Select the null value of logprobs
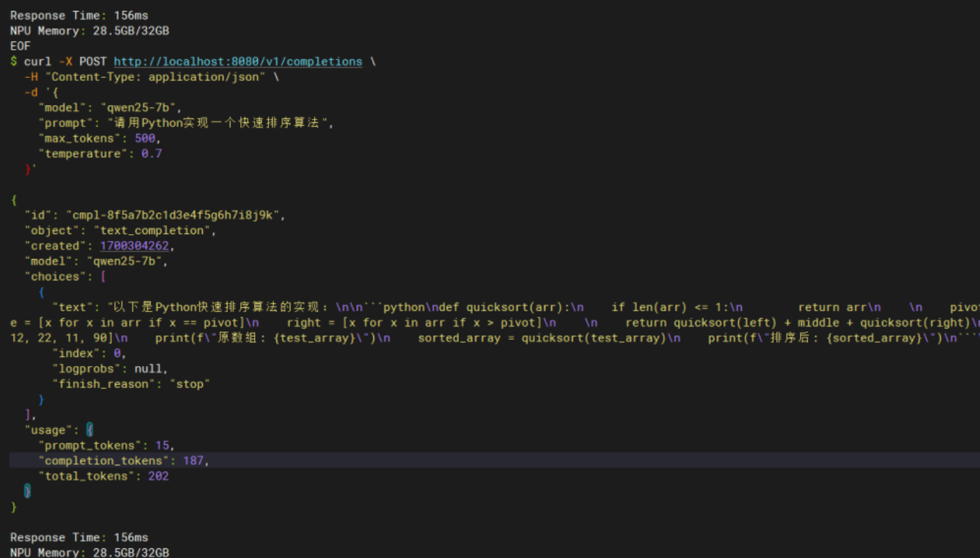 148,369
